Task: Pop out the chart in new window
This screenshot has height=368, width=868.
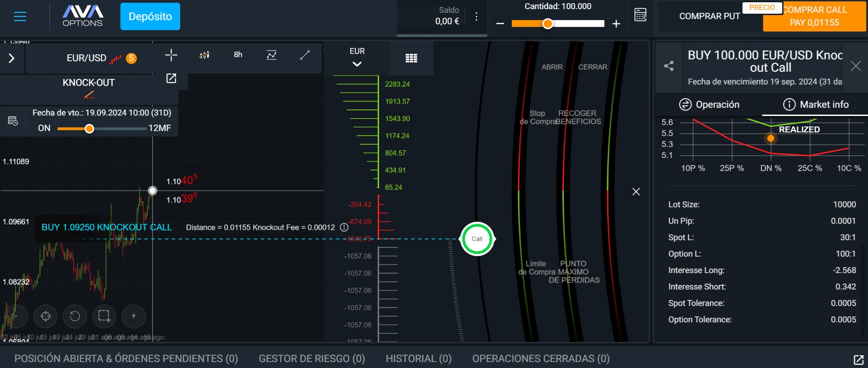Action: (171, 79)
